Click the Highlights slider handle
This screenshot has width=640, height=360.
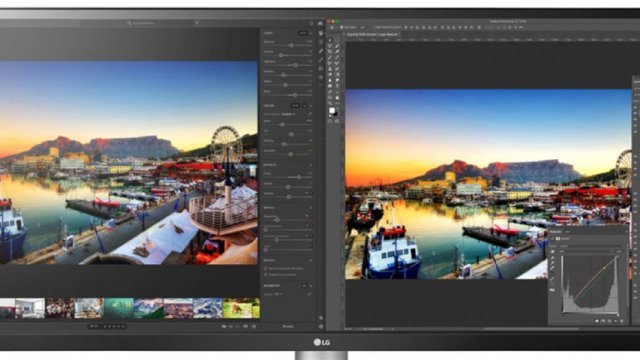295,65
